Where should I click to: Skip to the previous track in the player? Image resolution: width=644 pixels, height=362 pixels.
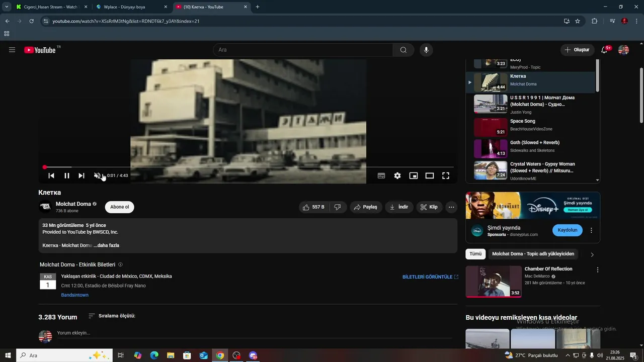click(x=51, y=175)
